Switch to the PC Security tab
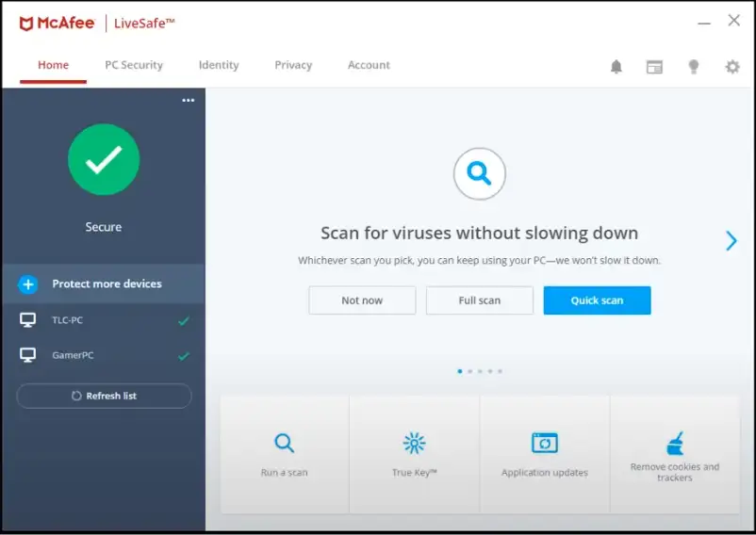 point(134,65)
